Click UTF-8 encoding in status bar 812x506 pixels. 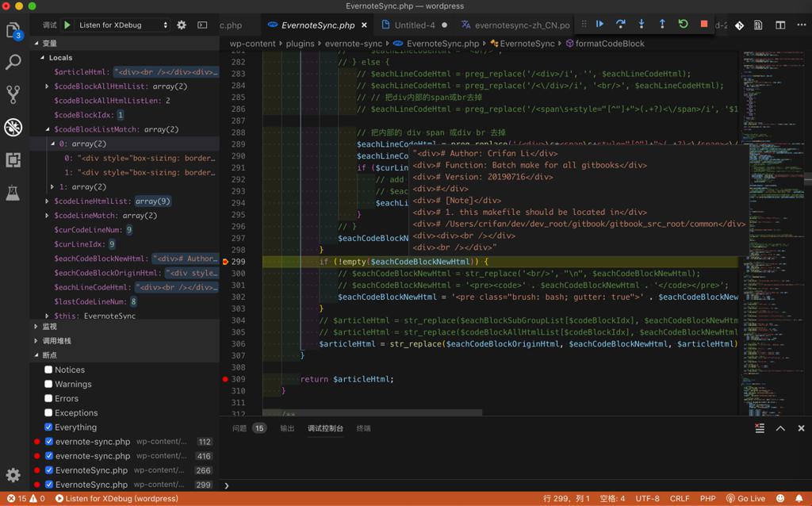pos(647,499)
